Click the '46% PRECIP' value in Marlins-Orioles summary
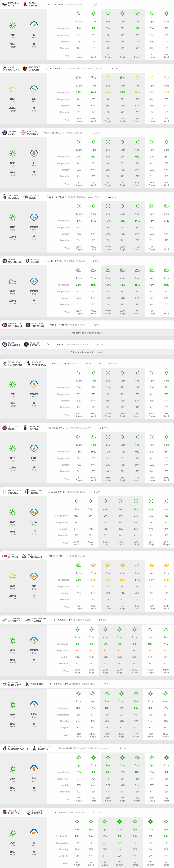Image resolution: width=174 pixels, height=868 pixels. click(x=13, y=109)
